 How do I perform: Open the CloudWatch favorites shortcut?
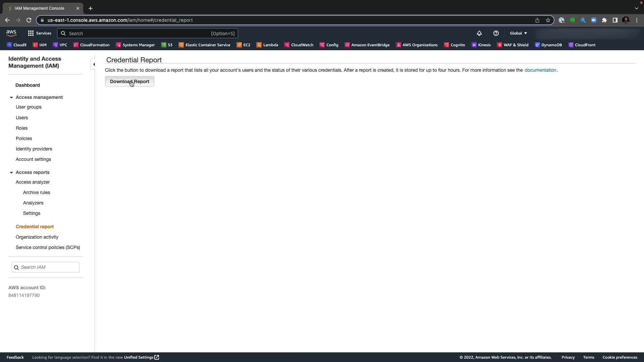299,45
